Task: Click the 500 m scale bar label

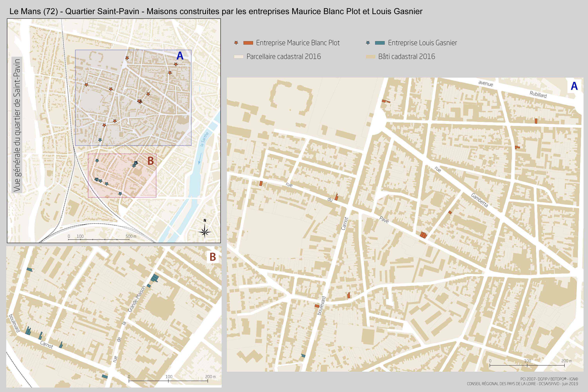Action: [x=131, y=236]
